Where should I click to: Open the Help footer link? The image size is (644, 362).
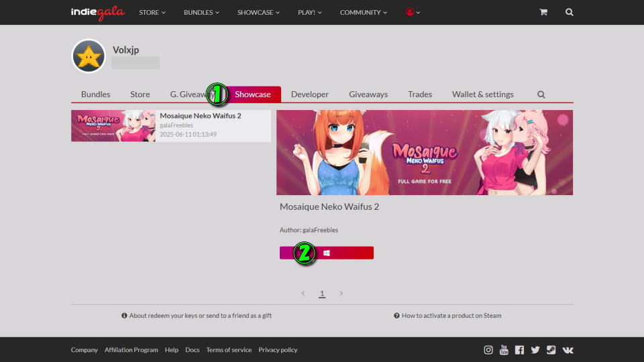click(x=172, y=350)
